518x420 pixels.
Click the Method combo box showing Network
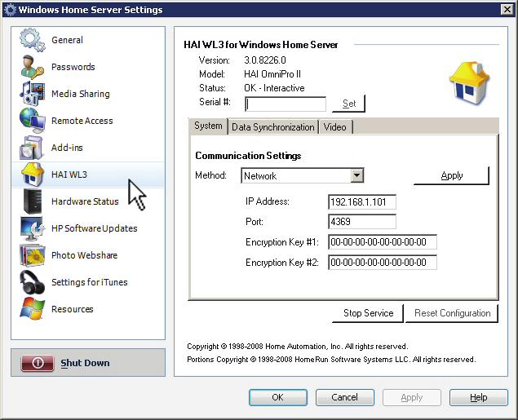303,175
